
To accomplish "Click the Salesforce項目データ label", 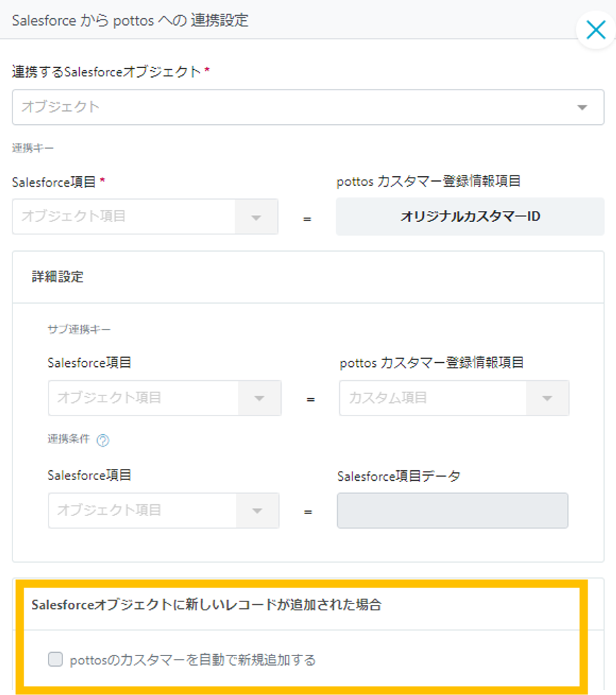I will click(399, 476).
